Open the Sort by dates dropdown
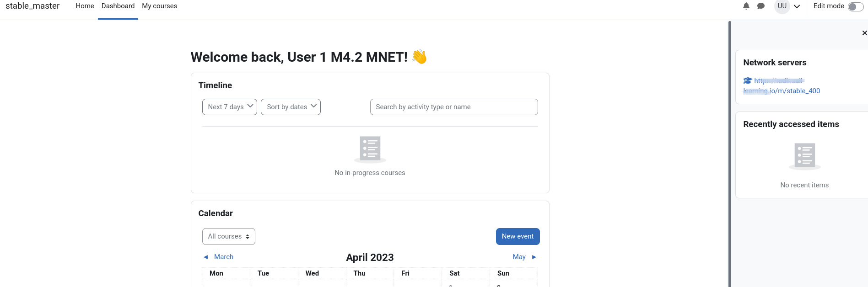Viewport: 868px width, 287px height. [291, 107]
